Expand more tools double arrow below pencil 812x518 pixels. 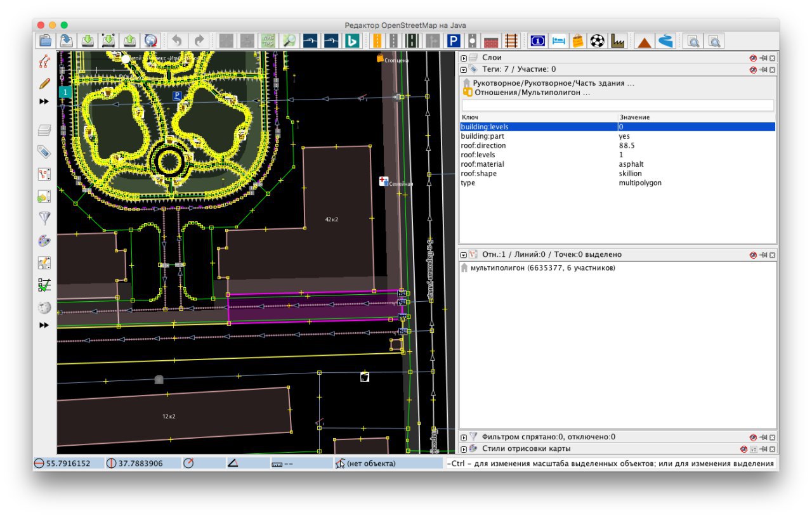click(44, 101)
